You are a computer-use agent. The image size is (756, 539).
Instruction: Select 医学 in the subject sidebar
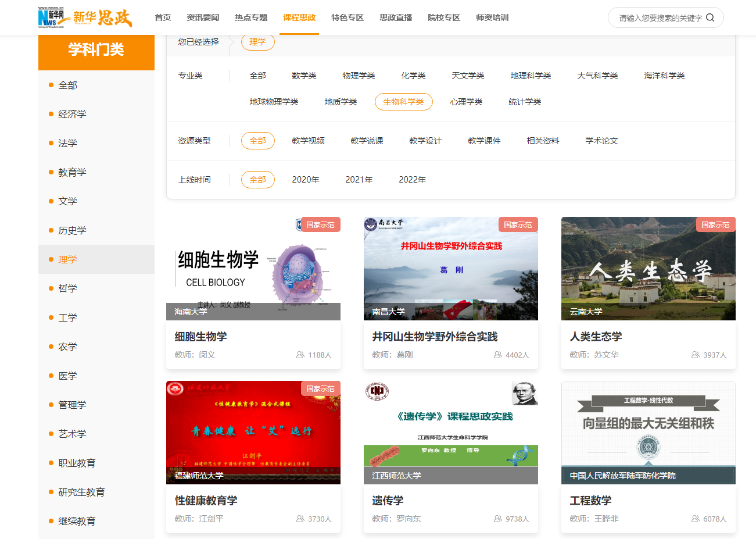tap(67, 376)
